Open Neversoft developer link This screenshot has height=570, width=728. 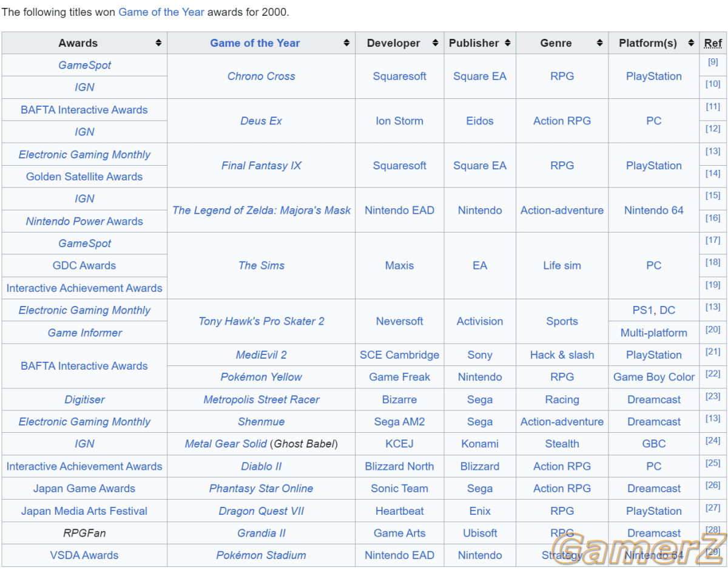point(400,321)
